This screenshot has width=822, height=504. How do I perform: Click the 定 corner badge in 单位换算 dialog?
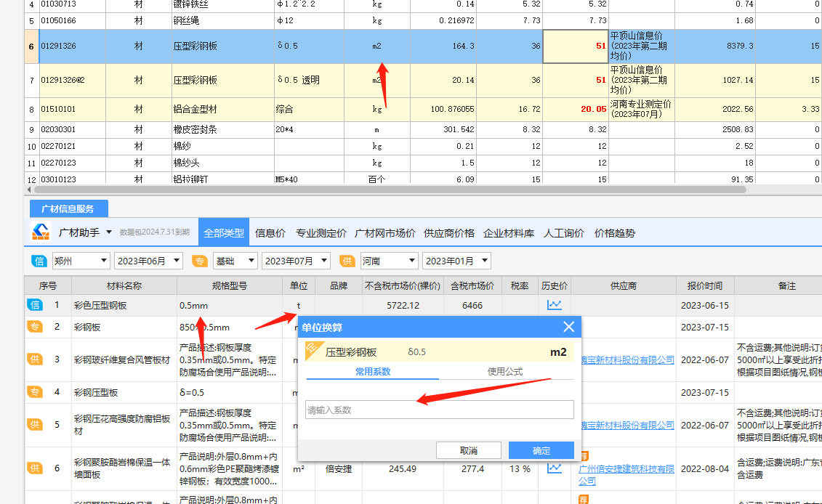coord(313,349)
